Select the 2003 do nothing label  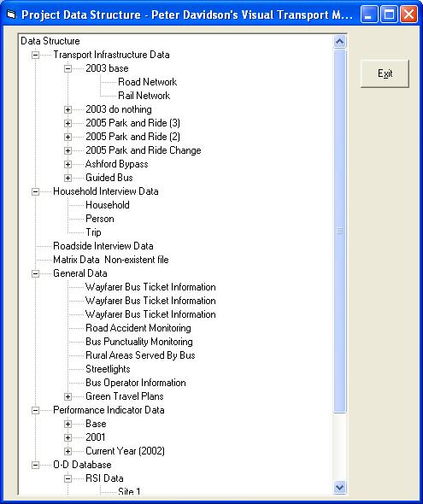point(119,109)
